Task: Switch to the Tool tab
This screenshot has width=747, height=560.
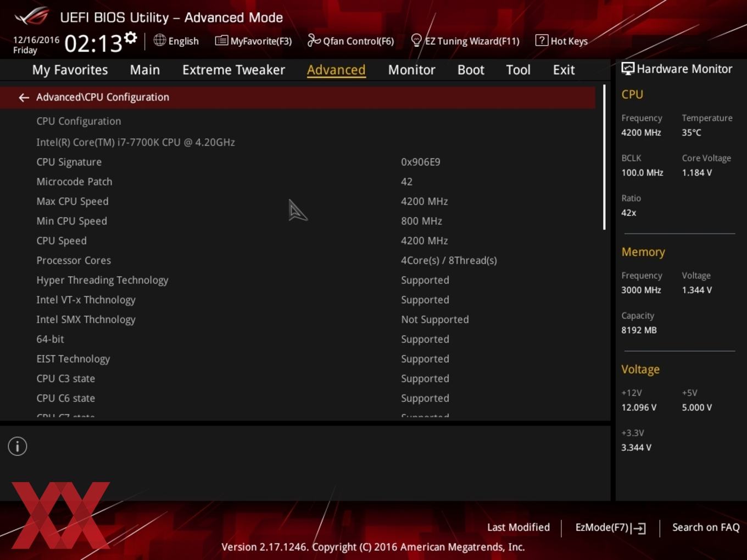Action: [x=518, y=70]
